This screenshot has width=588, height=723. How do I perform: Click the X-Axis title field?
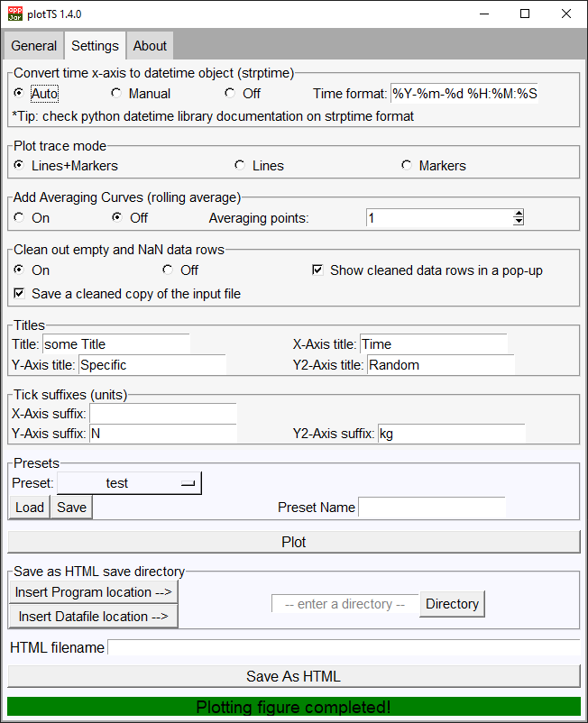pos(434,344)
